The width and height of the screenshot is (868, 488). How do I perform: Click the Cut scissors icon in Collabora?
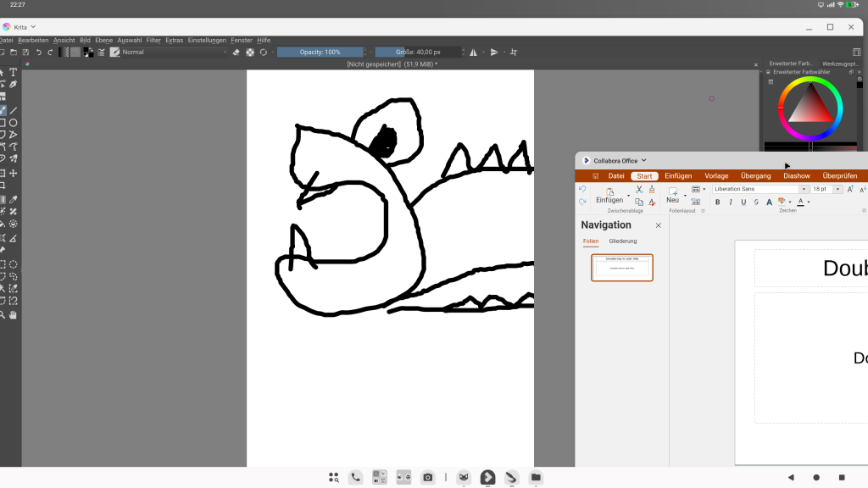pyautogui.click(x=639, y=189)
